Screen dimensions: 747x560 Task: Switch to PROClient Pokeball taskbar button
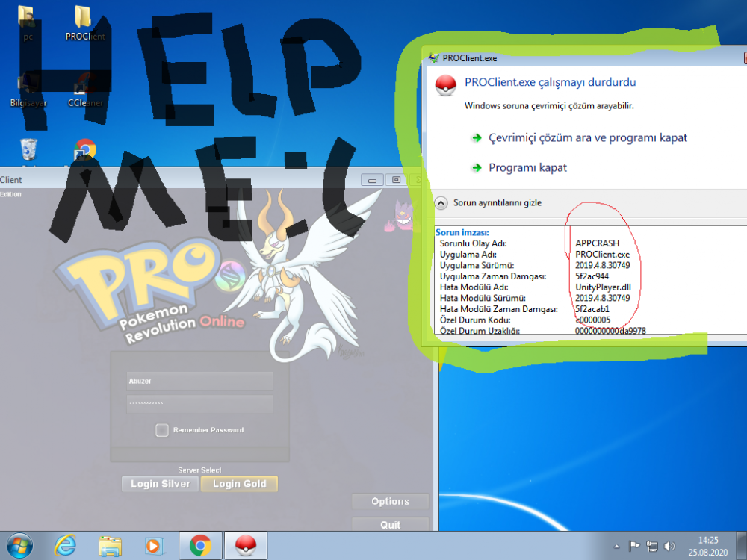click(245, 546)
